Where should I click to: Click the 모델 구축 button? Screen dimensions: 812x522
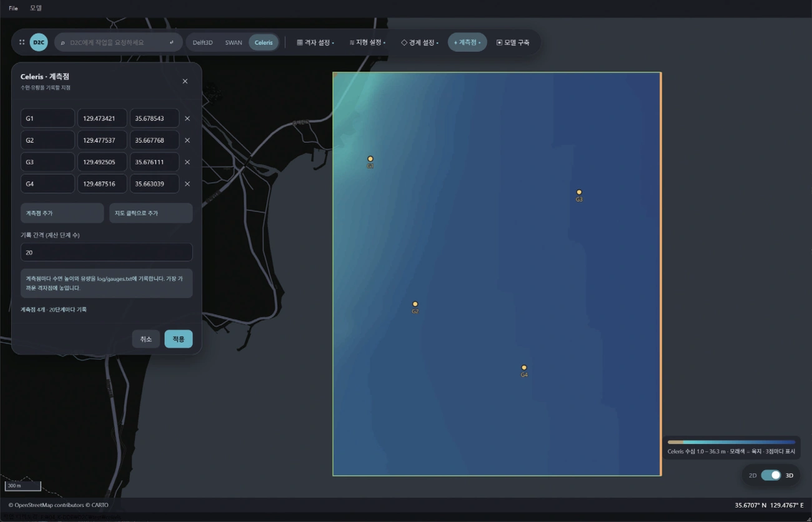[513, 42]
